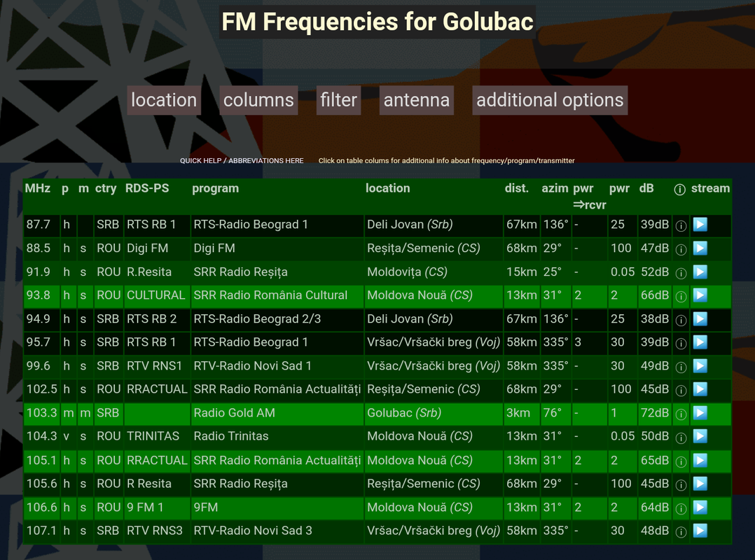Viewport: 755px width, 560px height.
Task: Open info icon for 105.6 MHz row
Action: 681,484
